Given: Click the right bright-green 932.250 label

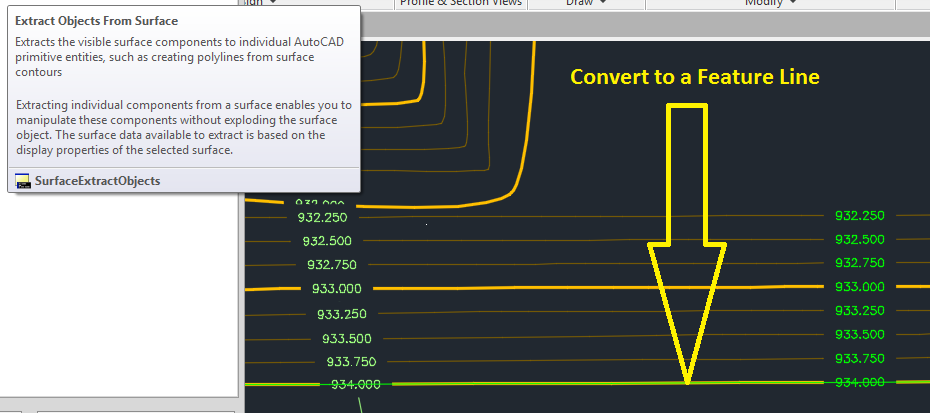Looking at the screenshot, I should (859, 216).
